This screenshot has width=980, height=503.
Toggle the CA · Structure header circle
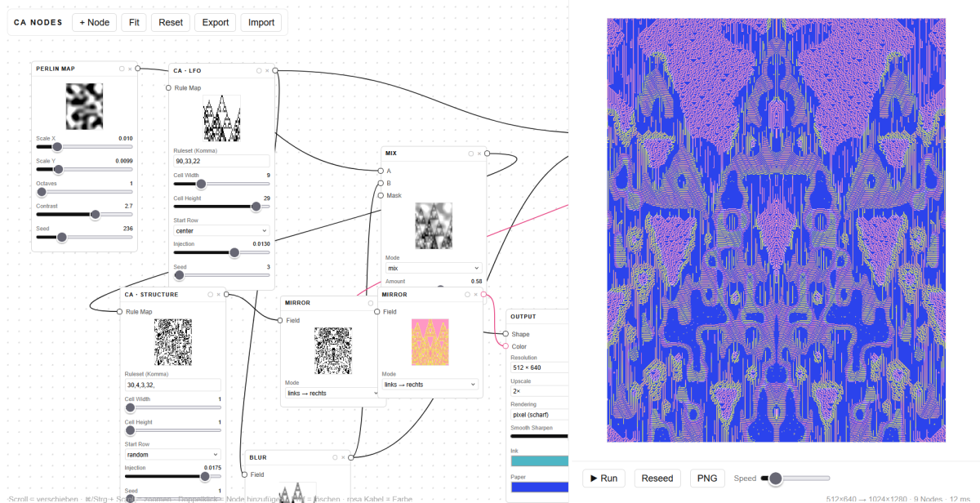coord(210,294)
